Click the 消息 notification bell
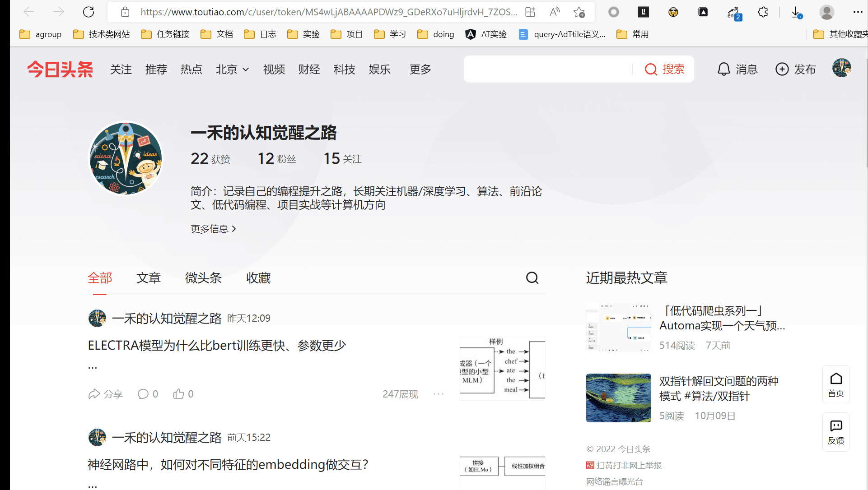Image resolution: width=868 pixels, height=490 pixels. 737,69
